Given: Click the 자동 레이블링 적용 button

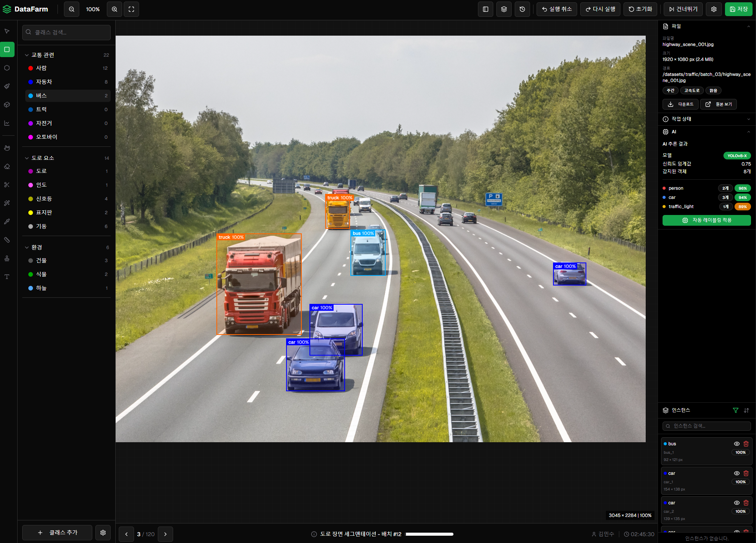Looking at the screenshot, I should coord(706,220).
